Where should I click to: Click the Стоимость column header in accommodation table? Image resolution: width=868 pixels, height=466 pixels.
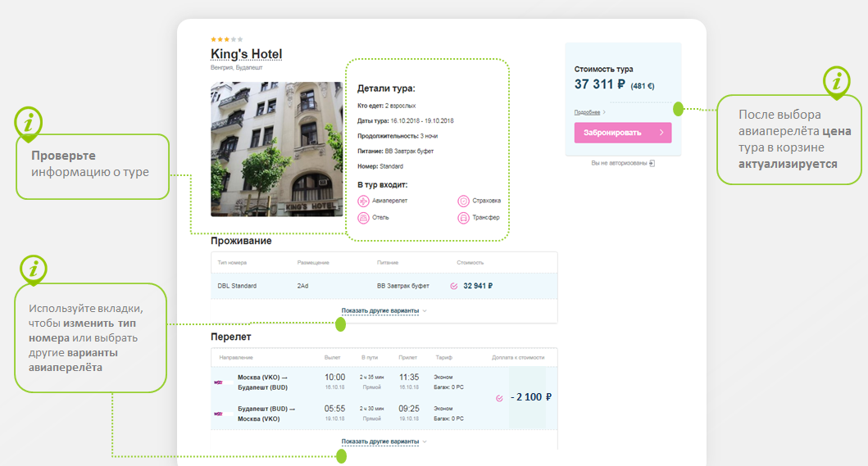(x=470, y=263)
